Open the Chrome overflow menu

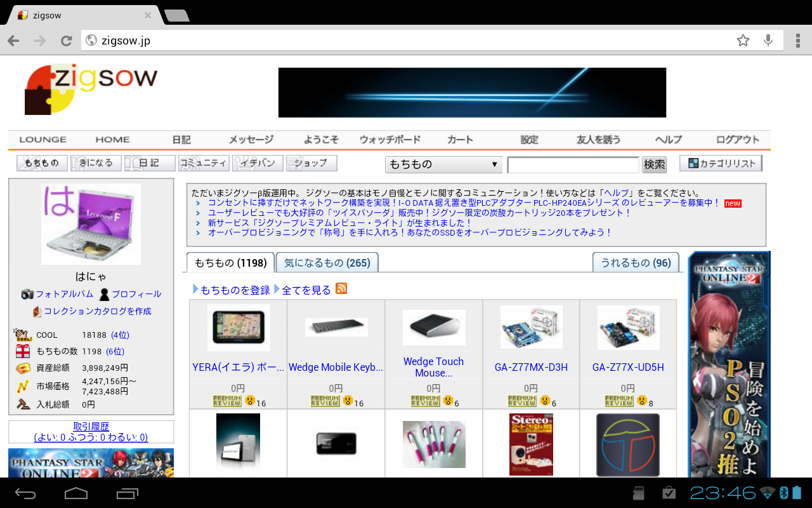(797, 41)
